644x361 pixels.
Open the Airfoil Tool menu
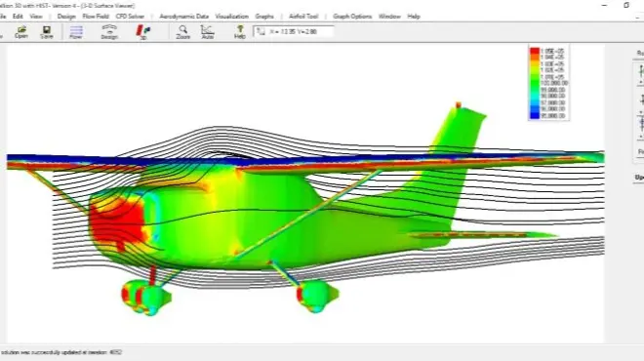(x=303, y=17)
